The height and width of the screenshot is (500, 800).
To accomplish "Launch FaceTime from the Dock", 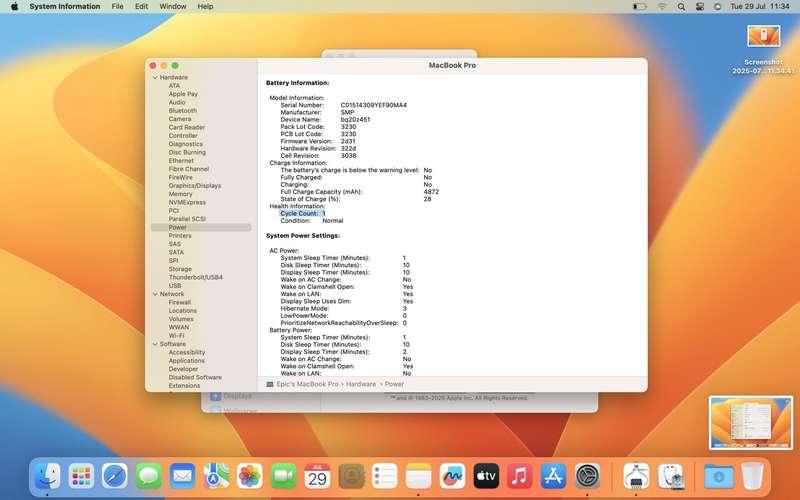I will [x=283, y=477].
